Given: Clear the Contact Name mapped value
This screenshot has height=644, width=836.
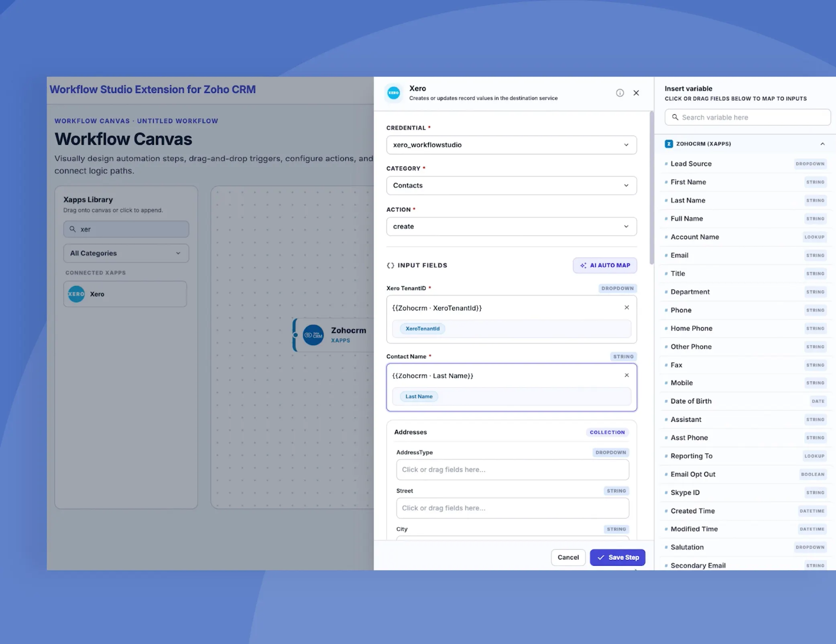Looking at the screenshot, I should [x=626, y=375].
